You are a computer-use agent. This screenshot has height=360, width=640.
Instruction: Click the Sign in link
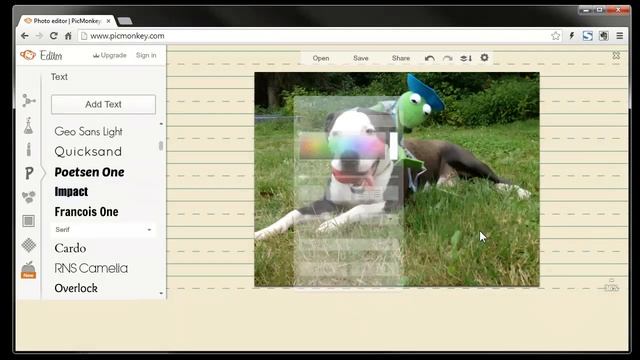click(x=146, y=55)
